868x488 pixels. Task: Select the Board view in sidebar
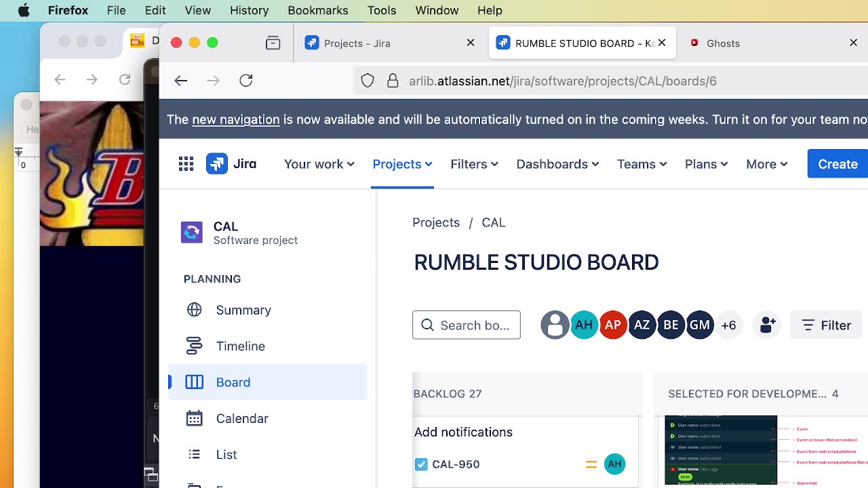tap(267, 382)
